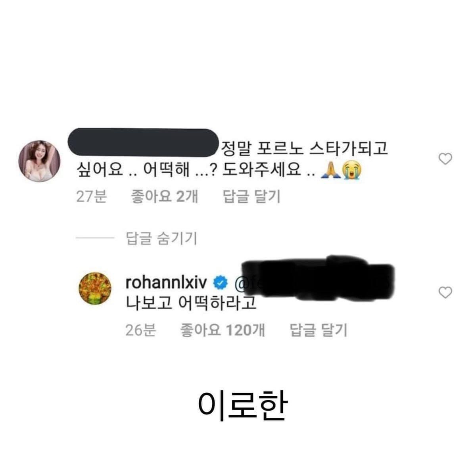
Task: View likes list from 좋아요 120개
Action: pyautogui.click(x=223, y=330)
